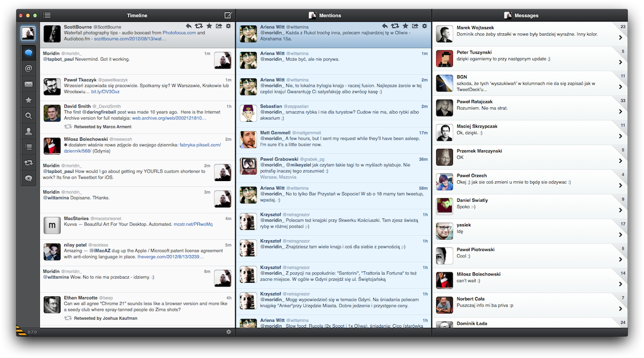Share Arlena Witt's top mention
Screen dimensions: 644x358
[x=415, y=26]
